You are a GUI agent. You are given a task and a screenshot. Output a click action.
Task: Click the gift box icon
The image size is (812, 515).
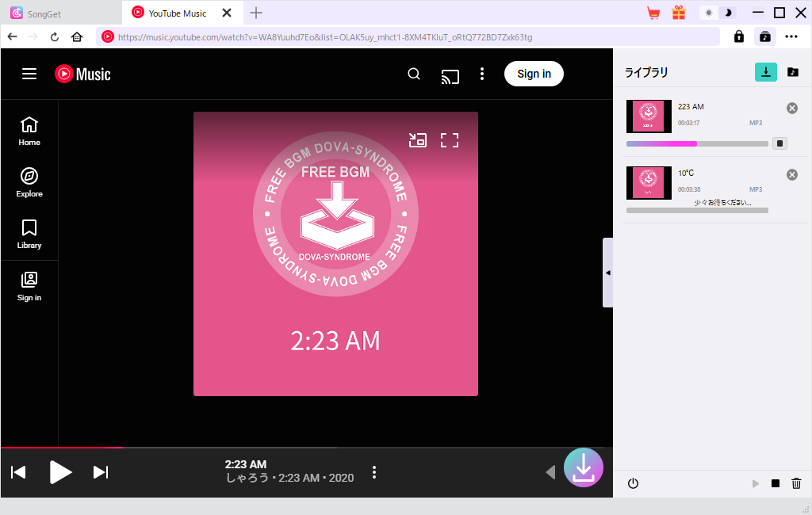tap(678, 13)
